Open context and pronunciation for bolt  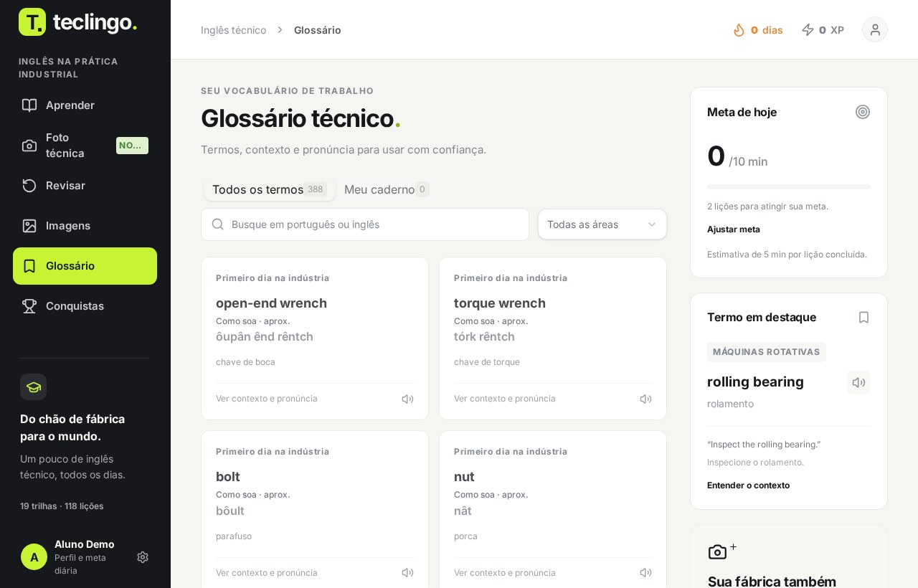click(x=267, y=573)
